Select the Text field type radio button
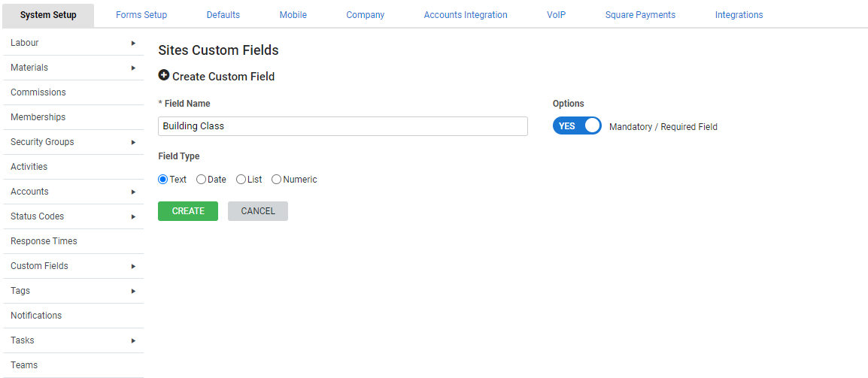 click(x=163, y=180)
